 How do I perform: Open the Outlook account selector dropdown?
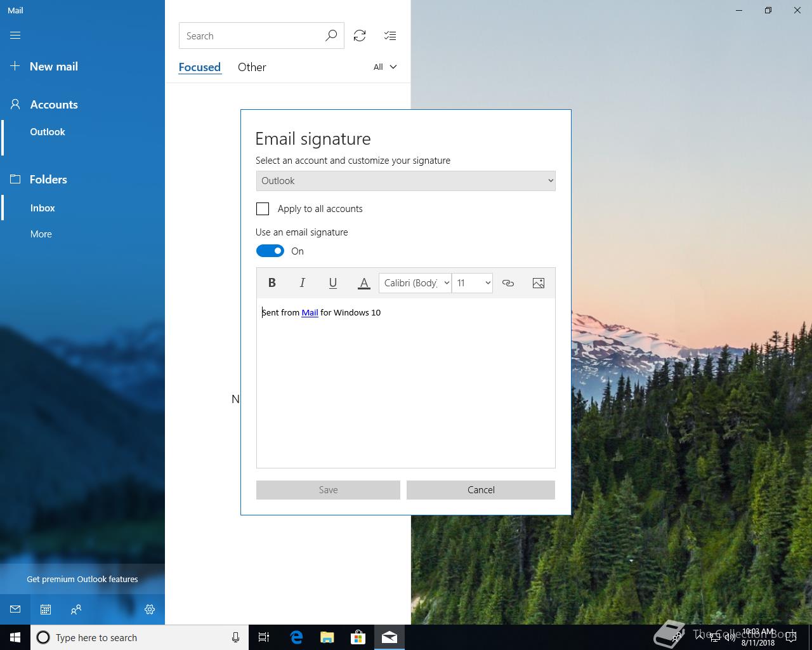[406, 181]
